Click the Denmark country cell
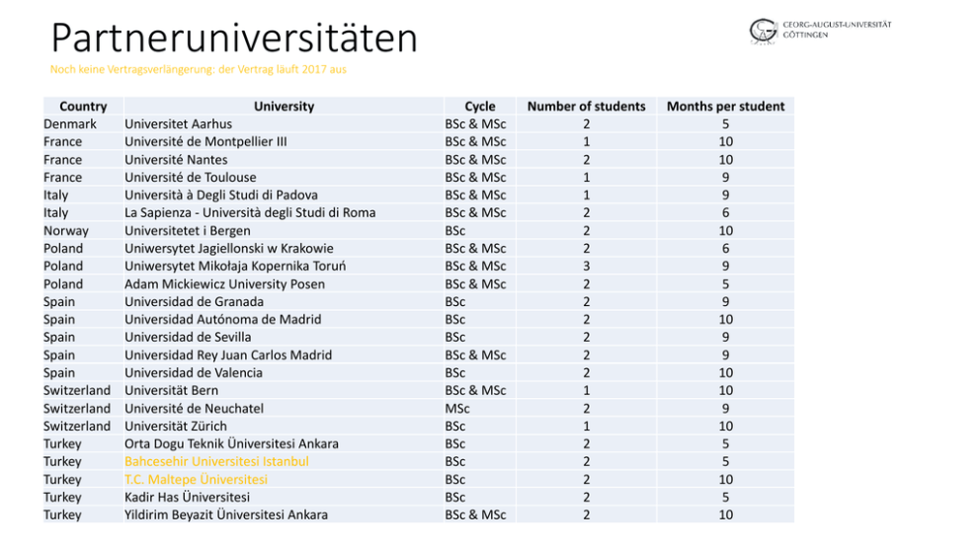This screenshot has height=551, width=980. [x=70, y=124]
